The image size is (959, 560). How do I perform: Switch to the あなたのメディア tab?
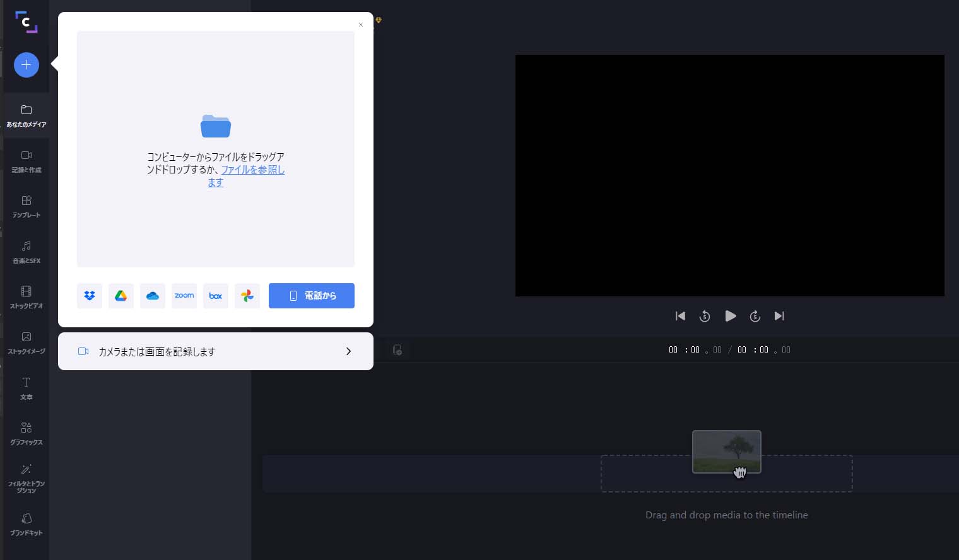(26, 115)
